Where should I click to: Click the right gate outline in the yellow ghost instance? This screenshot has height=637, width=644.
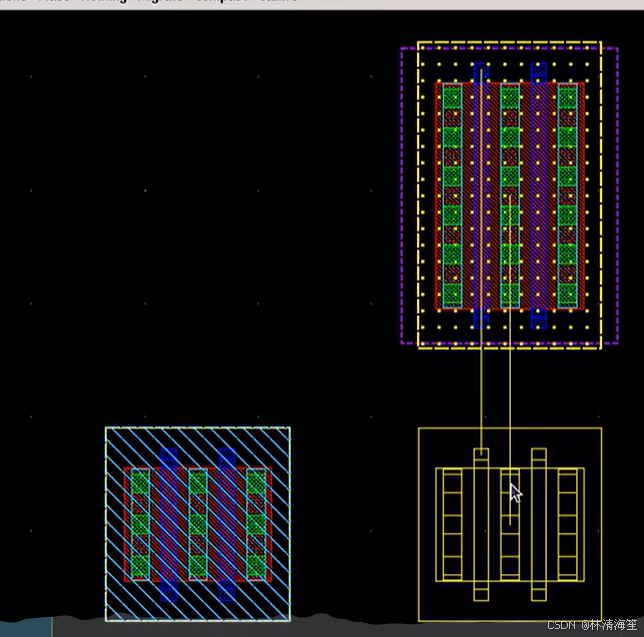point(539,524)
